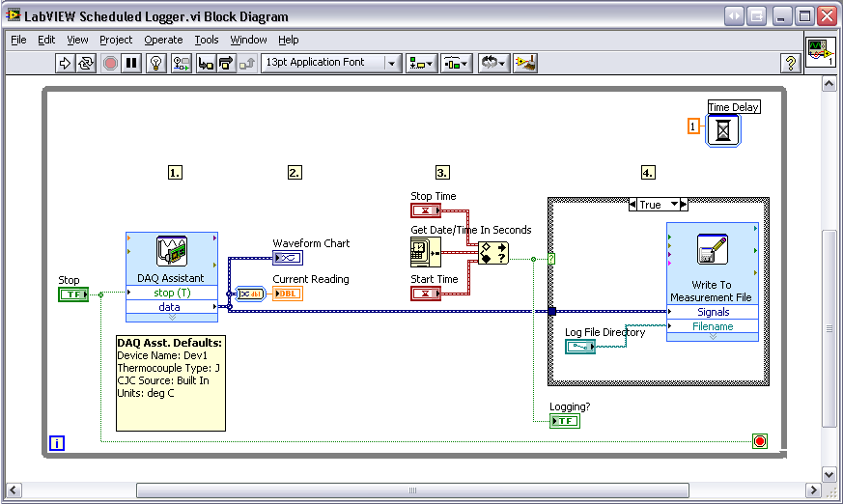The image size is (843, 504).
Task: Click the Step Into button
Action: (x=206, y=63)
